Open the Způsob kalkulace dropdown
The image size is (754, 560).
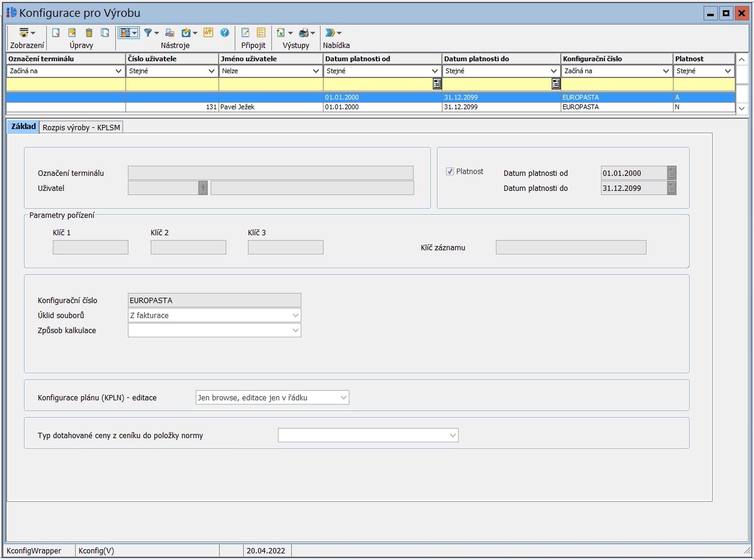(295, 330)
